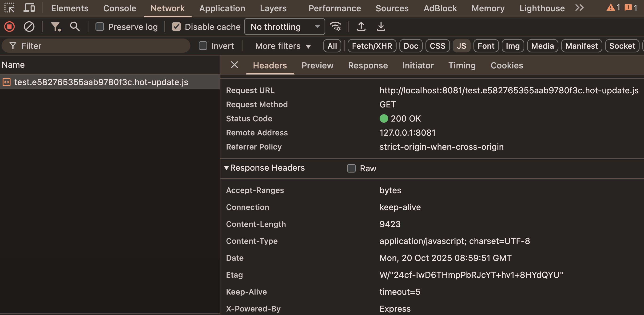
Task: Clear the network log
Action: [29, 27]
